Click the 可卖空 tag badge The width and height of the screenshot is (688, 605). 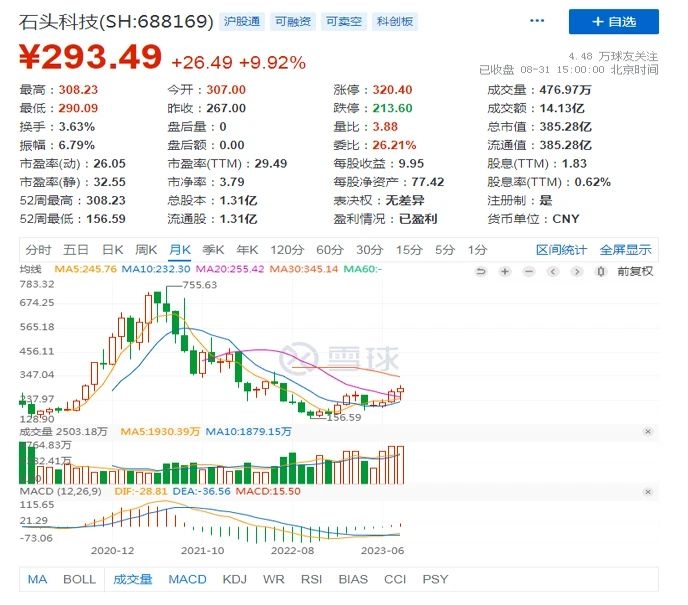tap(344, 21)
